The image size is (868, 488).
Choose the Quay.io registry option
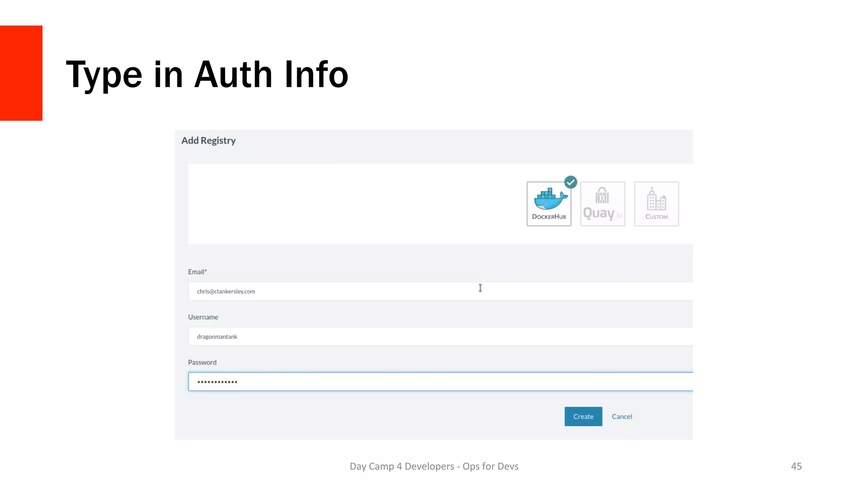click(602, 204)
